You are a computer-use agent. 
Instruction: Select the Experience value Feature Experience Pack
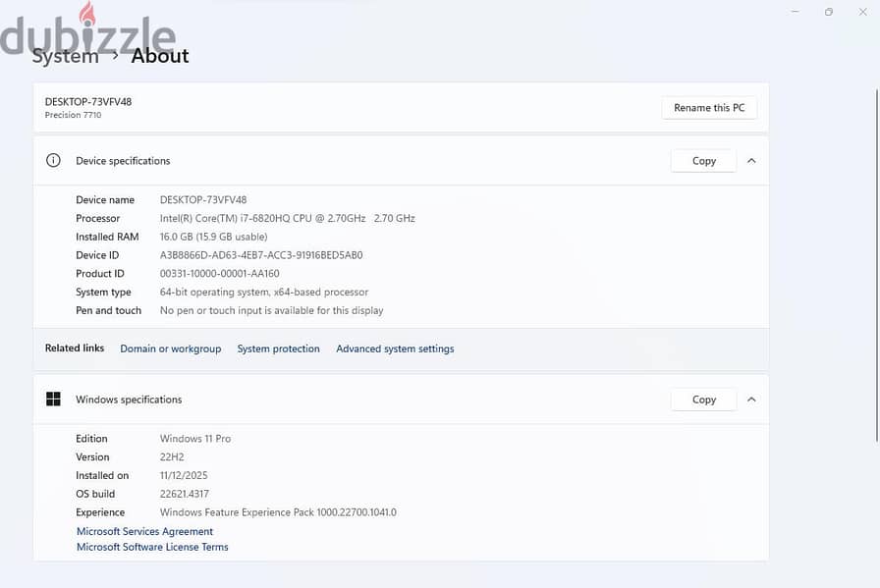pyautogui.click(x=278, y=512)
